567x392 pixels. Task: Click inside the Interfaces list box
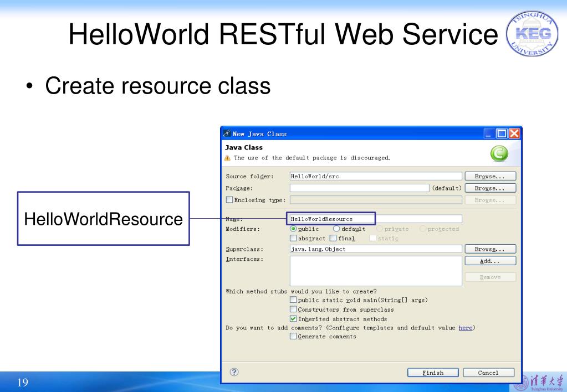click(x=376, y=271)
